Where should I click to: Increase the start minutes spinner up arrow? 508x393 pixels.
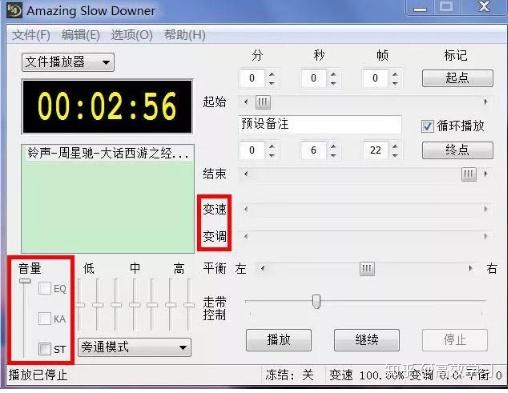coord(272,74)
